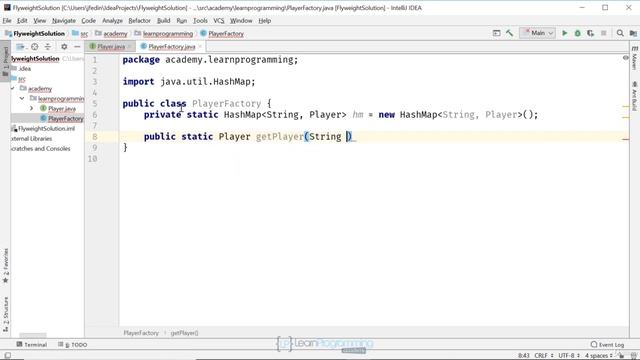Open the Tools menu

(x=200, y=20)
